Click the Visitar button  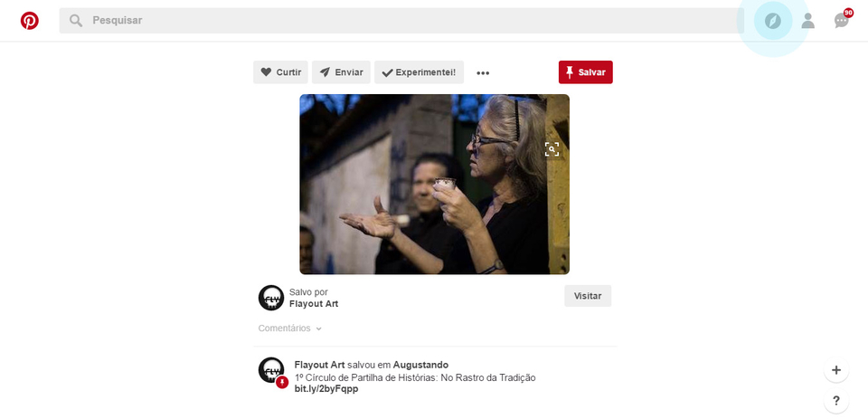[x=588, y=296]
